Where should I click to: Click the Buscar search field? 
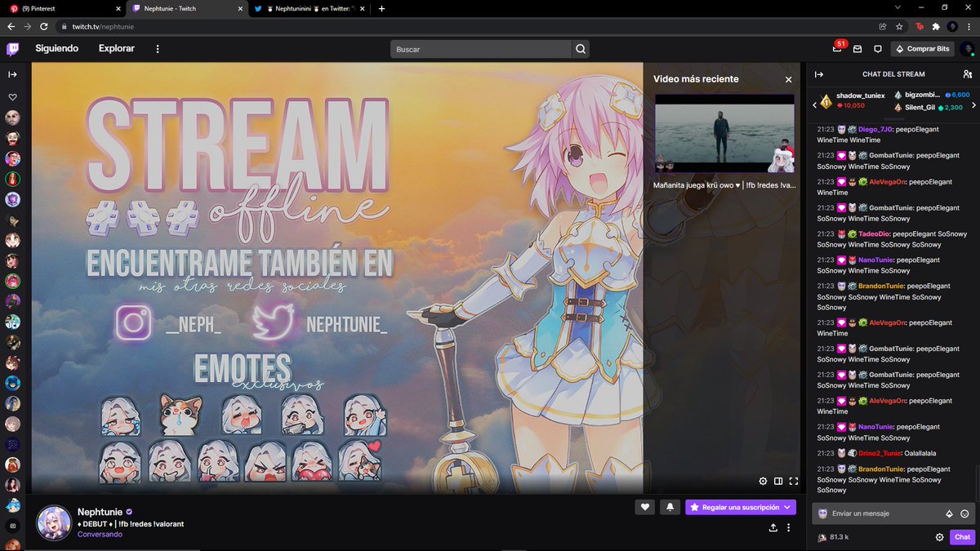pyautogui.click(x=481, y=49)
